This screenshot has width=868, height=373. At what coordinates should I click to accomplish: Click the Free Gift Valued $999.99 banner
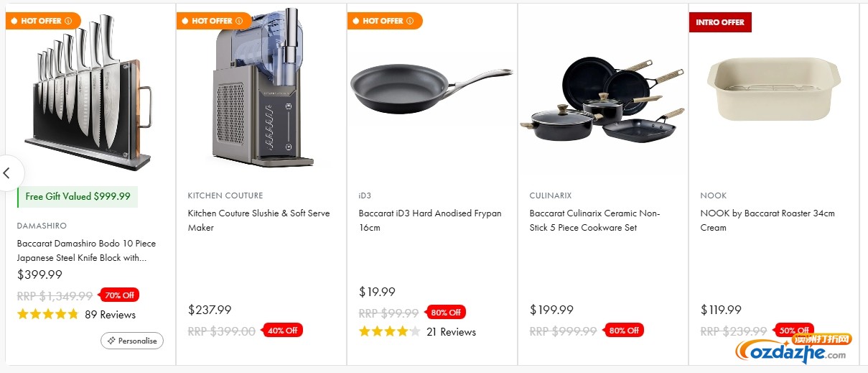click(x=78, y=197)
